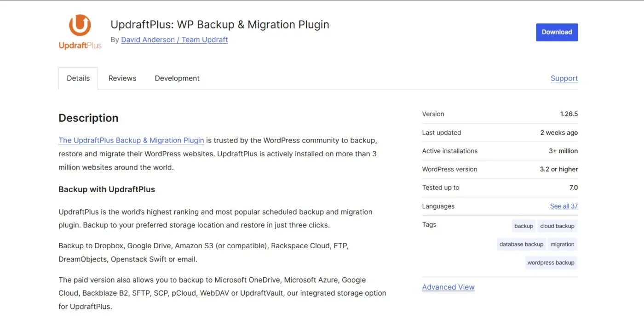Click the 2 weeks ago value
The height and width of the screenshot is (319, 644).
[x=559, y=132]
